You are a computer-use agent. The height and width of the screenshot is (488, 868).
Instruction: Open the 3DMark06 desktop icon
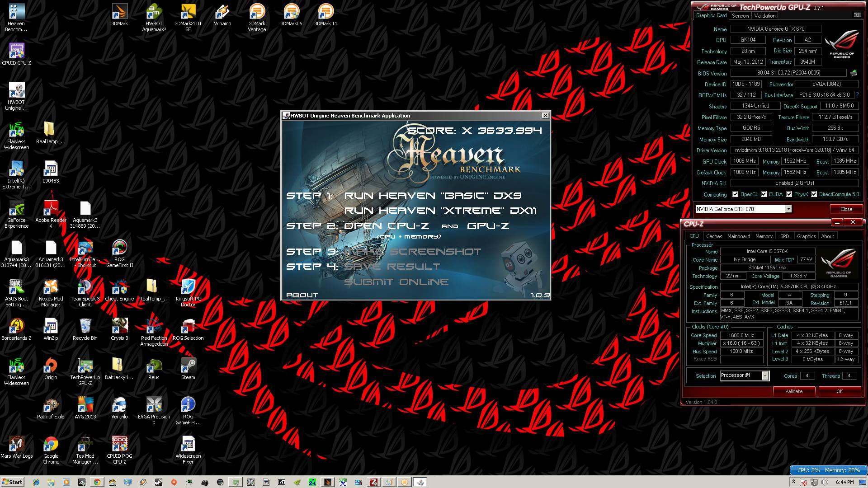point(291,14)
